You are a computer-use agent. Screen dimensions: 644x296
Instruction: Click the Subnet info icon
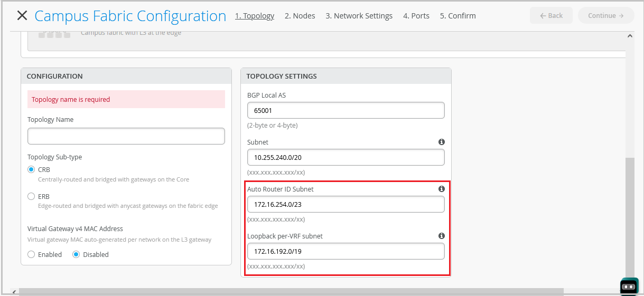point(441,142)
